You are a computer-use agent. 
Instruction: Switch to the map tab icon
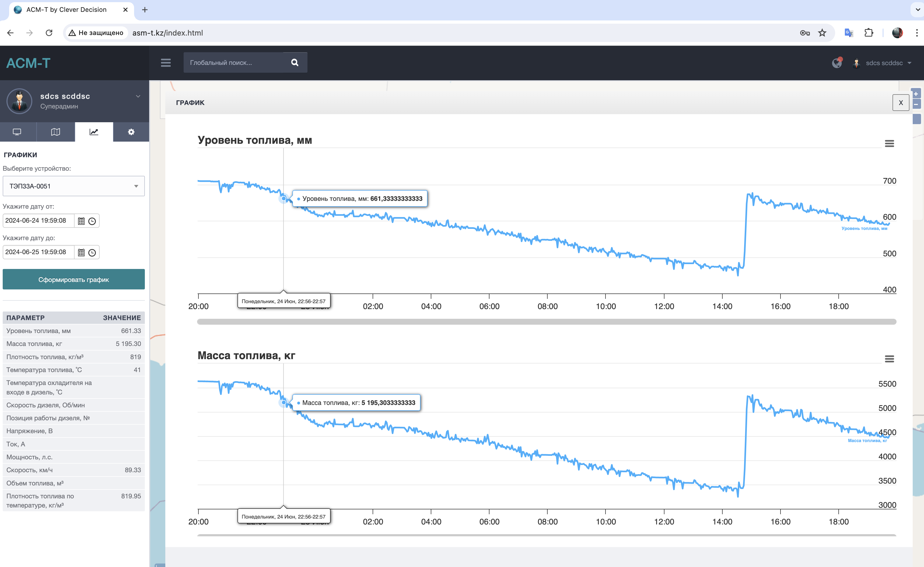coord(55,132)
